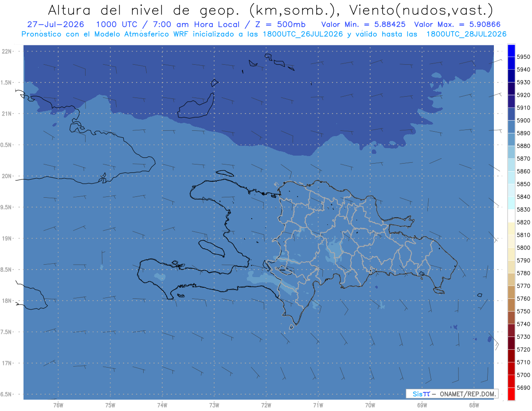532x411 pixels.
Task: Click the "5820" color scale label
Action: click(x=524, y=222)
